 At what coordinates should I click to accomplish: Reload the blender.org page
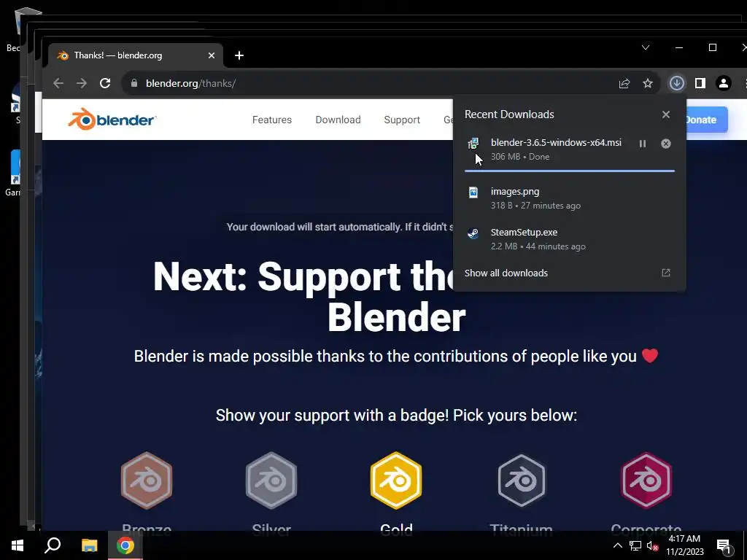pos(105,83)
